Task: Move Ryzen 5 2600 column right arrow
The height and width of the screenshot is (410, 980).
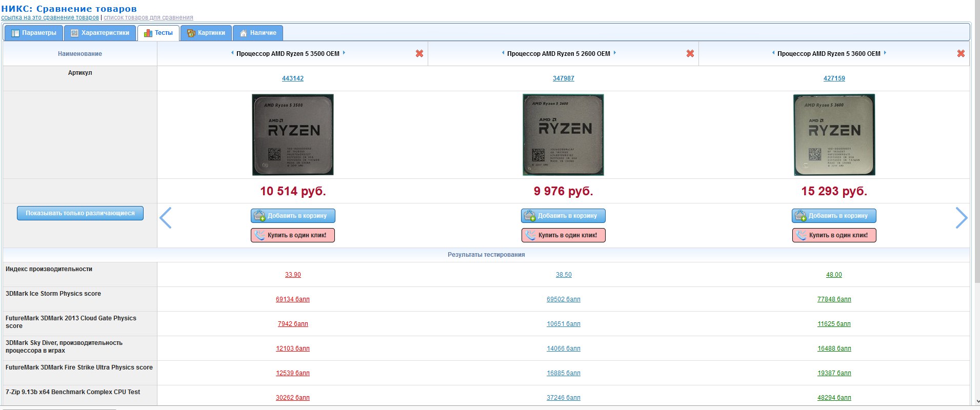Action: (614, 53)
